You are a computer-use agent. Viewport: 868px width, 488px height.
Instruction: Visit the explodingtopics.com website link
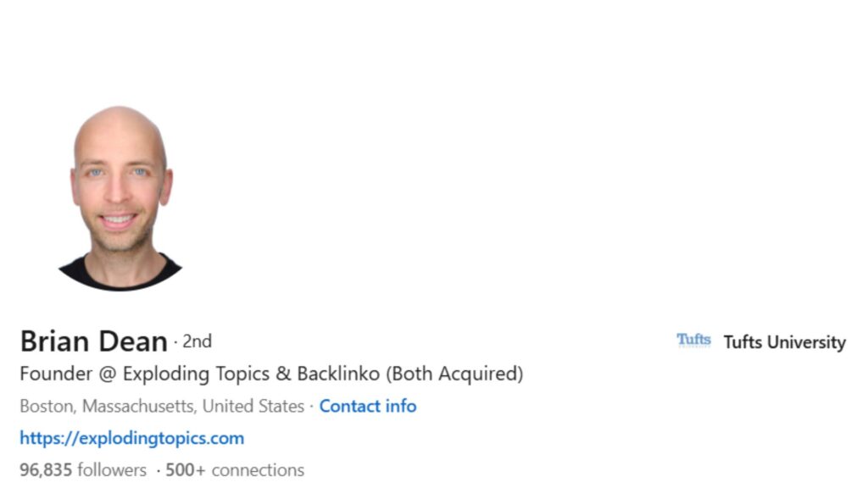131,438
